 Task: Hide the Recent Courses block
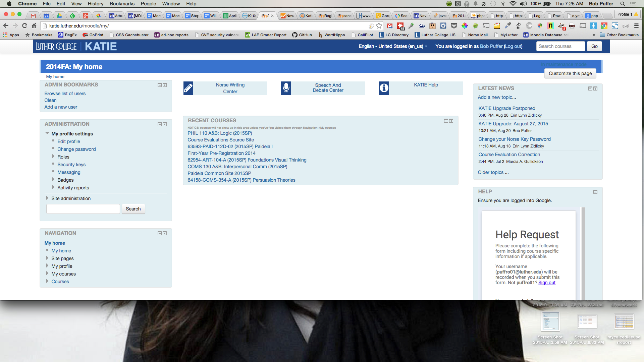(x=446, y=121)
